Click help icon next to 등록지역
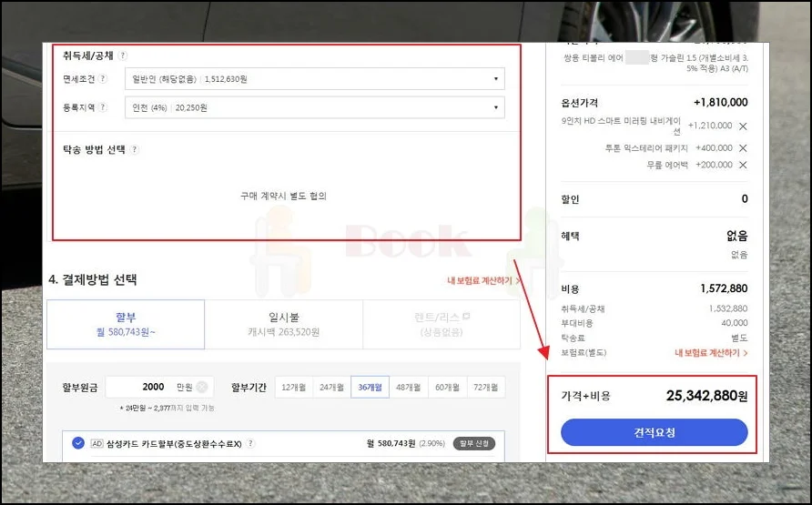 tap(103, 107)
